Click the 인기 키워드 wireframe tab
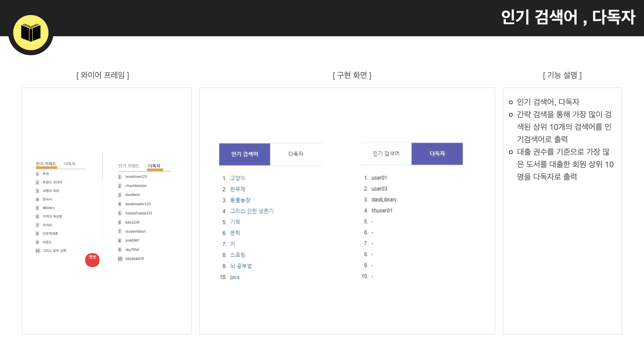The width and height of the screenshot is (644, 362). click(x=46, y=164)
